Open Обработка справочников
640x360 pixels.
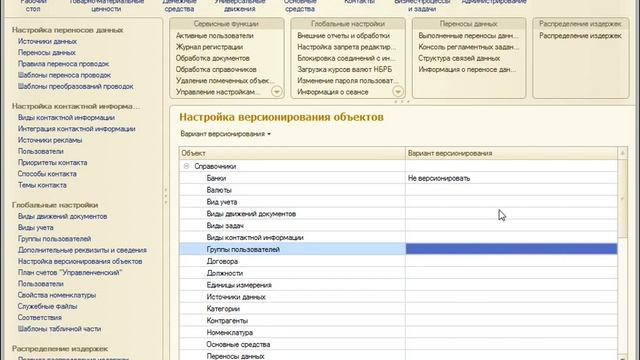[216, 69]
